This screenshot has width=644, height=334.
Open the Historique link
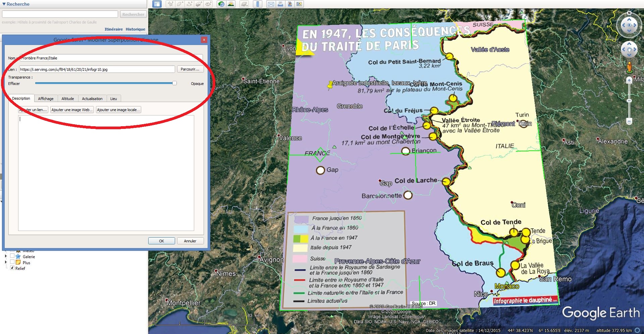point(136,29)
